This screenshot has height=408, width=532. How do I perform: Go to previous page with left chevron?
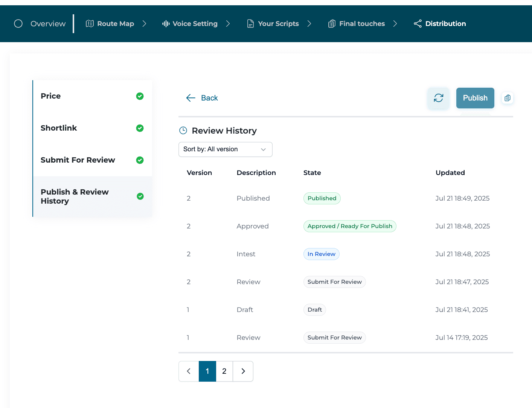tap(189, 371)
